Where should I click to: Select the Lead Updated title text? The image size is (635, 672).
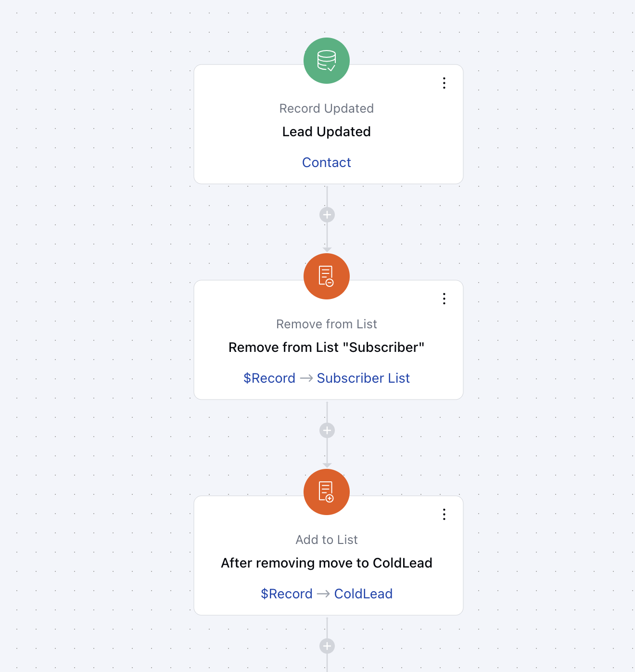[327, 132]
